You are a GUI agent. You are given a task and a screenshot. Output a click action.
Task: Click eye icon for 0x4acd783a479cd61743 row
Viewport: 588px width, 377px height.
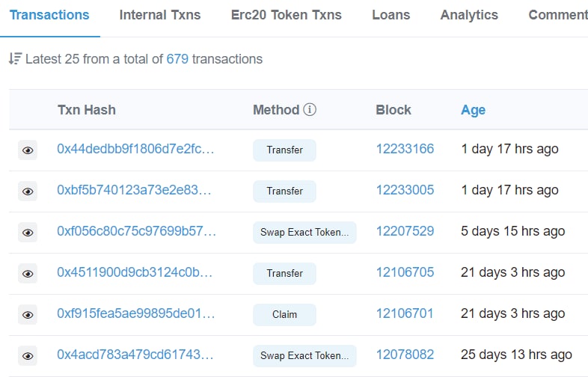tap(28, 356)
